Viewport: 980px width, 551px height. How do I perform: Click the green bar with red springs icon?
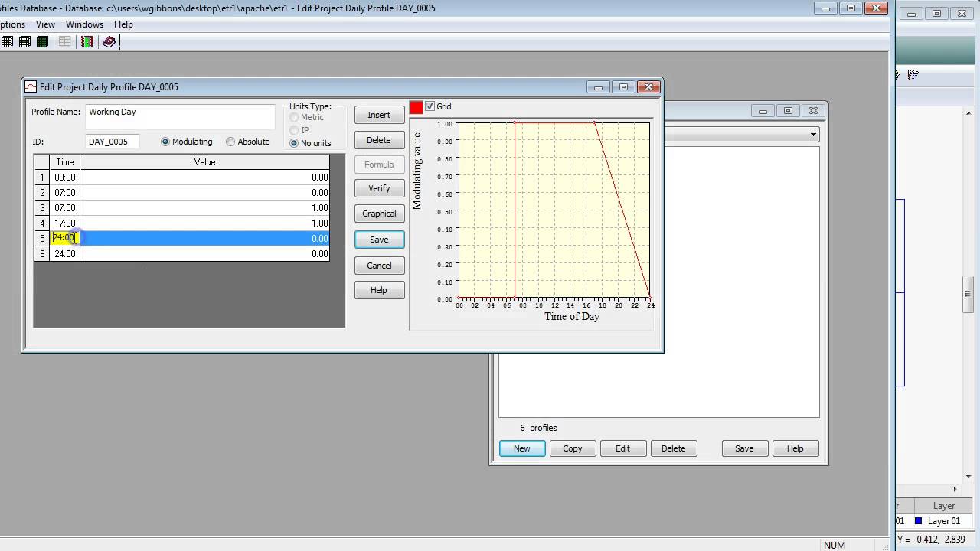coord(87,42)
